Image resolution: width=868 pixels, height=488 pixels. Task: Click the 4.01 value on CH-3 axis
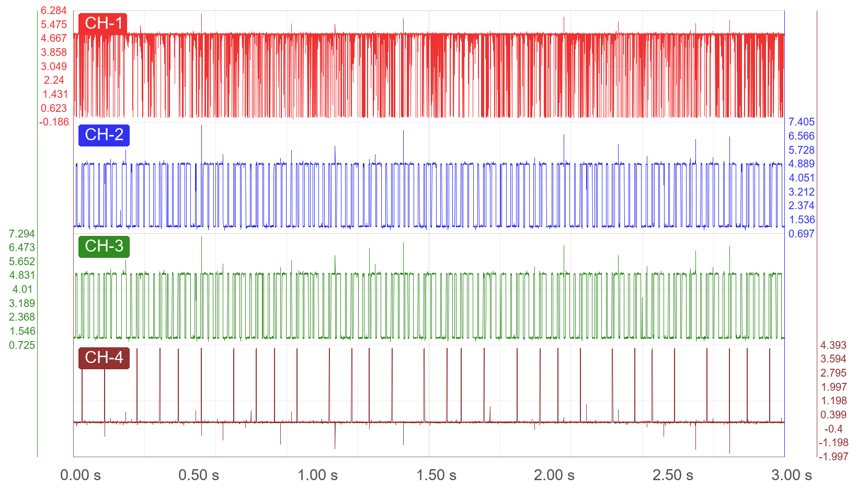pos(22,289)
